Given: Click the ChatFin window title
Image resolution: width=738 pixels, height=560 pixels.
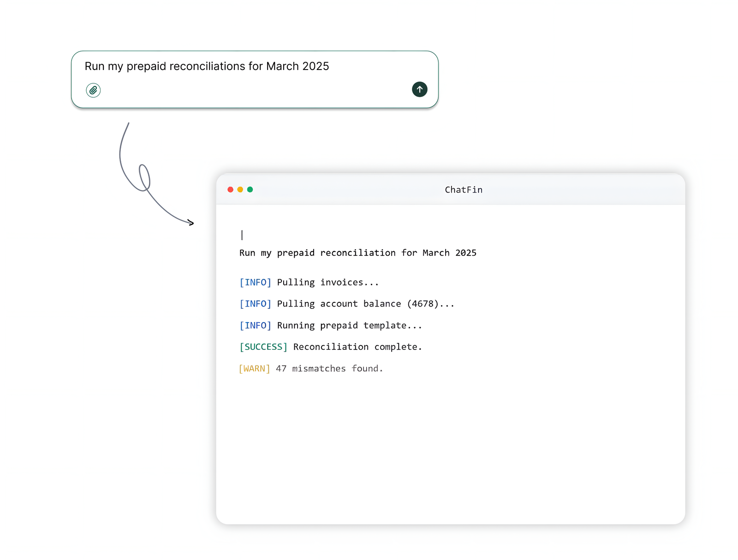Looking at the screenshot, I should click(463, 190).
